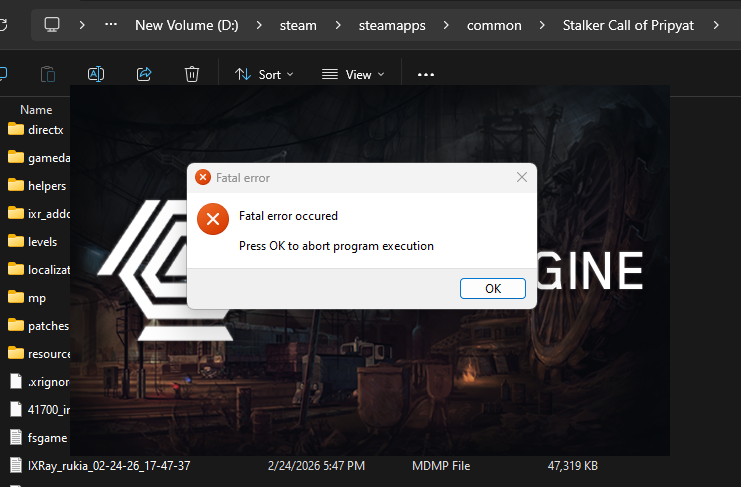Click the MDMP File type cell
Viewport: 741px width, 487px height.
pyautogui.click(x=441, y=466)
